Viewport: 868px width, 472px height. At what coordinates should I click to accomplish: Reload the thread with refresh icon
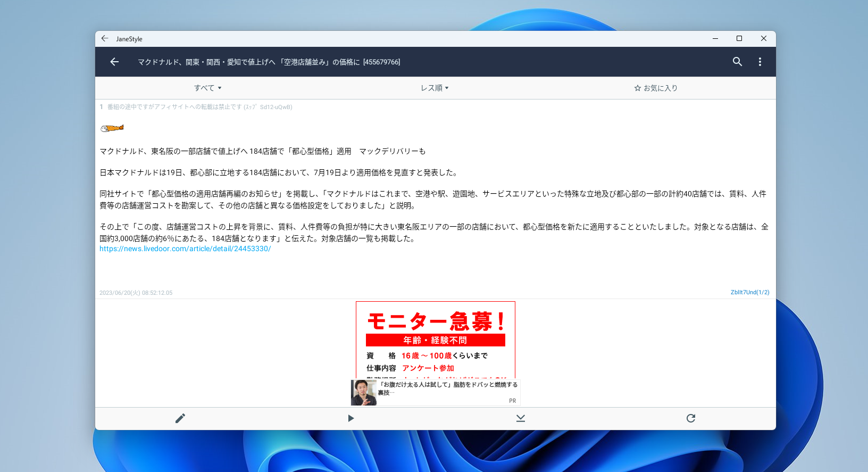coord(691,418)
